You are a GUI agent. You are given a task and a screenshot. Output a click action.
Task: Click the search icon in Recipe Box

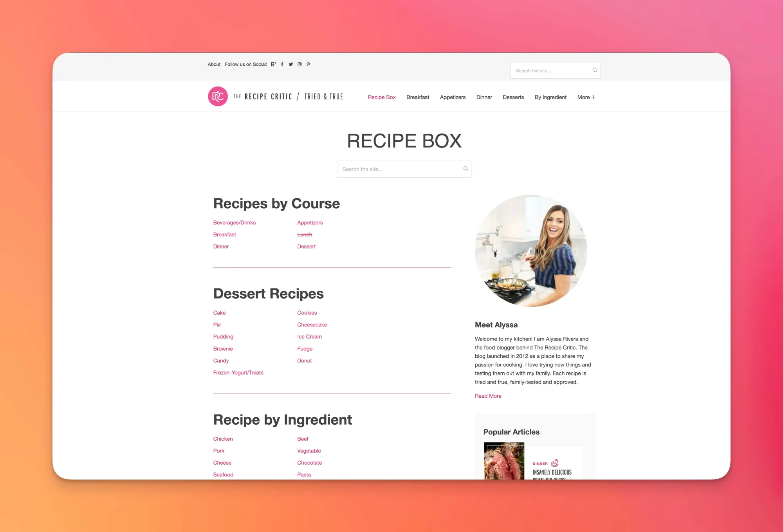pos(466,169)
